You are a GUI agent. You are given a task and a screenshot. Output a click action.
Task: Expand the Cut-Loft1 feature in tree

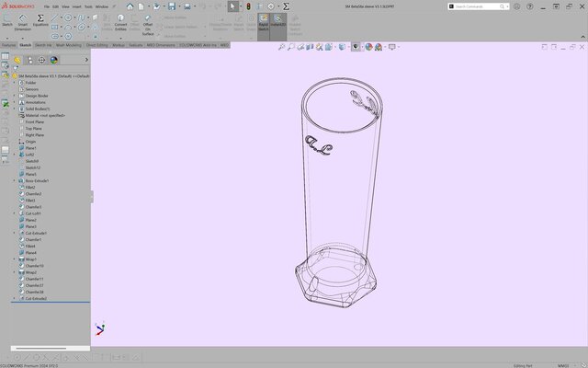point(15,213)
